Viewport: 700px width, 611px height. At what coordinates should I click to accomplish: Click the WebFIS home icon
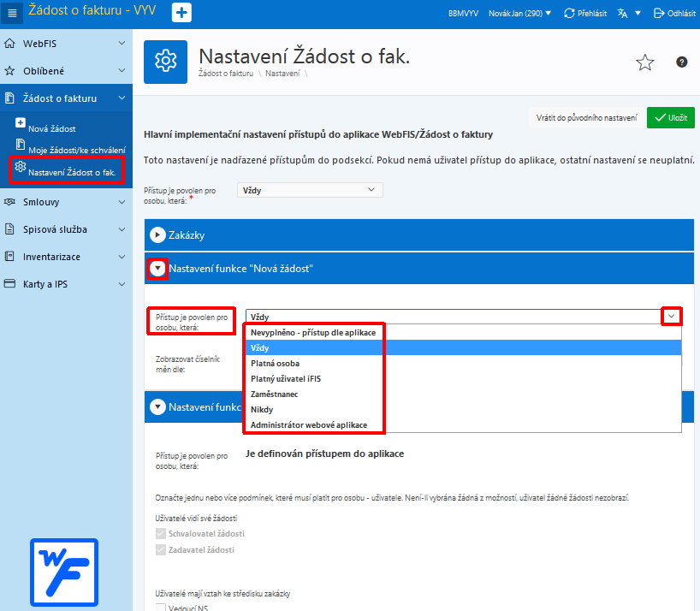[x=9, y=44]
